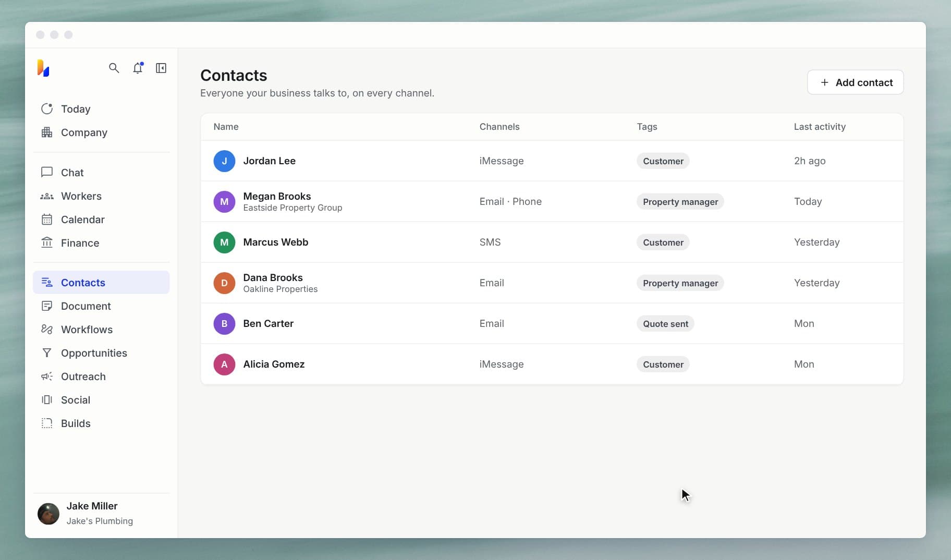Click the Workers people icon
This screenshot has width=951, height=560.
click(x=47, y=196)
